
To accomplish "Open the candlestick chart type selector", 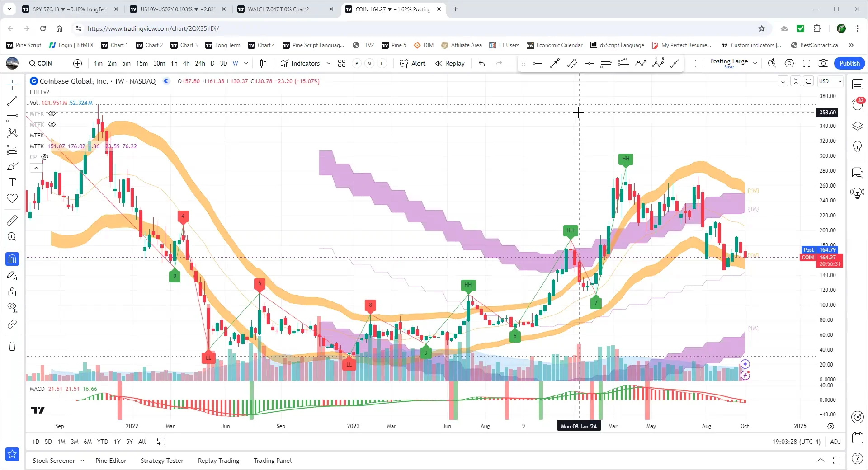I will (x=263, y=64).
